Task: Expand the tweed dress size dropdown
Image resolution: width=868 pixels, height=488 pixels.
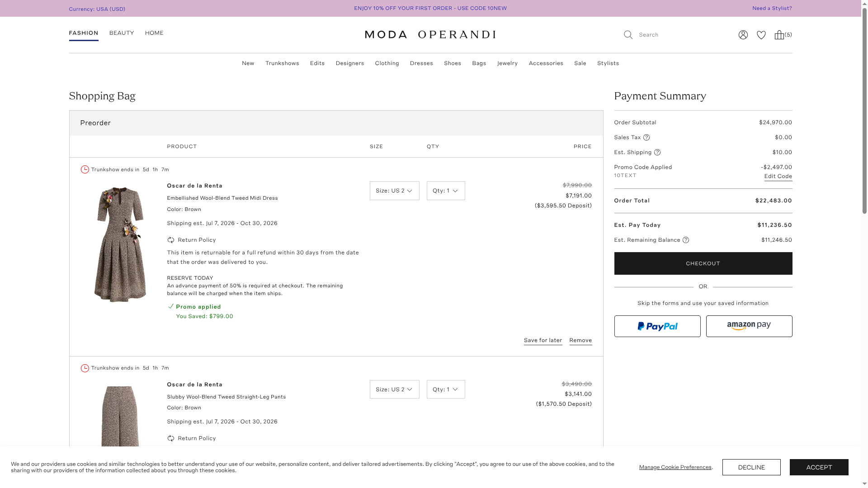Action: coord(394,191)
